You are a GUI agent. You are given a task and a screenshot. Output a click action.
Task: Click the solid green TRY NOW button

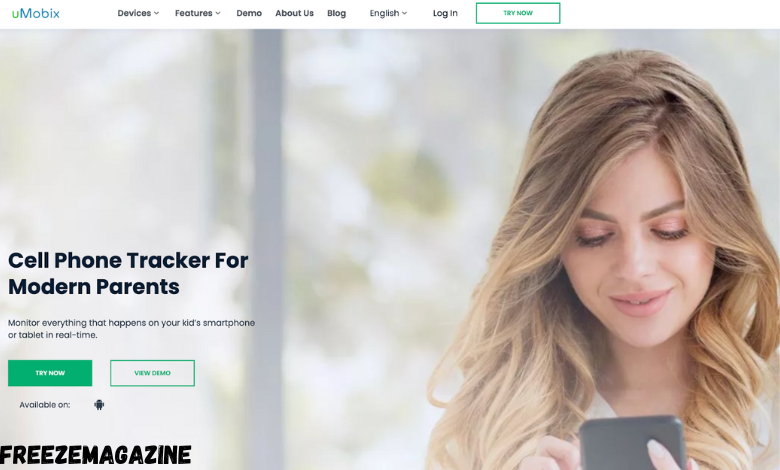click(x=50, y=373)
